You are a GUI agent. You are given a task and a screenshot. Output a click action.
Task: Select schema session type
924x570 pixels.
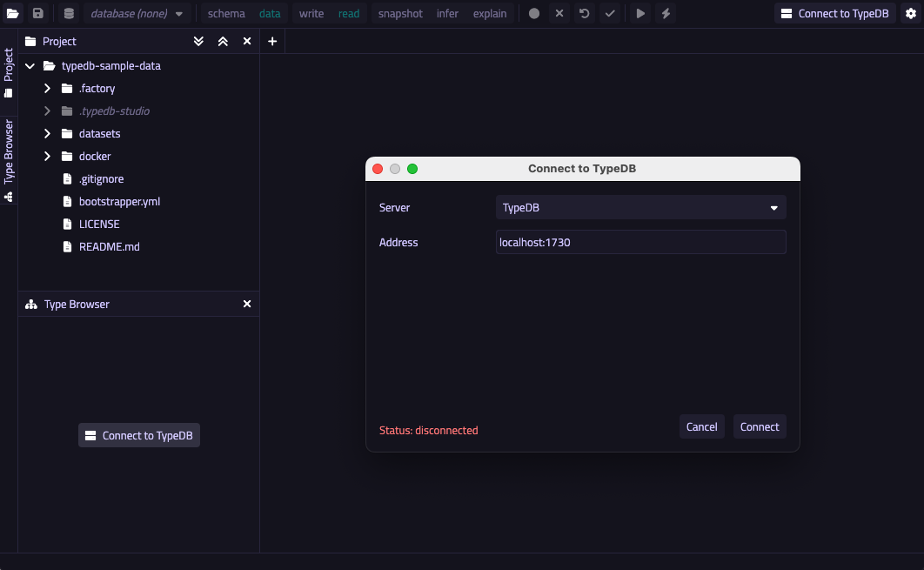coord(226,13)
